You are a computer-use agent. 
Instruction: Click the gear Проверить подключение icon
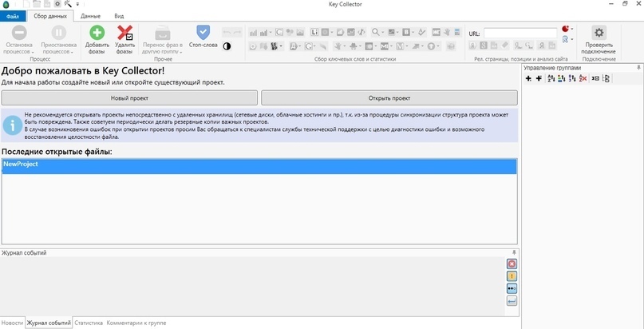(x=599, y=33)
